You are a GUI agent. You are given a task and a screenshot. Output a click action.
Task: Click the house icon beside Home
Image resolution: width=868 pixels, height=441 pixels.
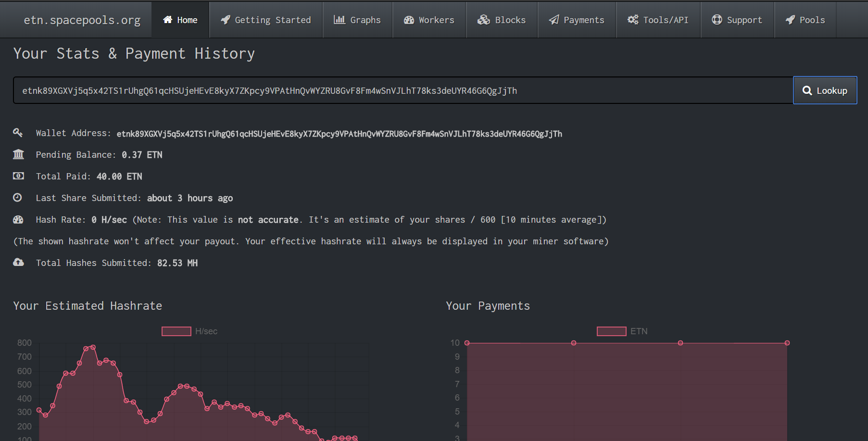coord(167,20)
